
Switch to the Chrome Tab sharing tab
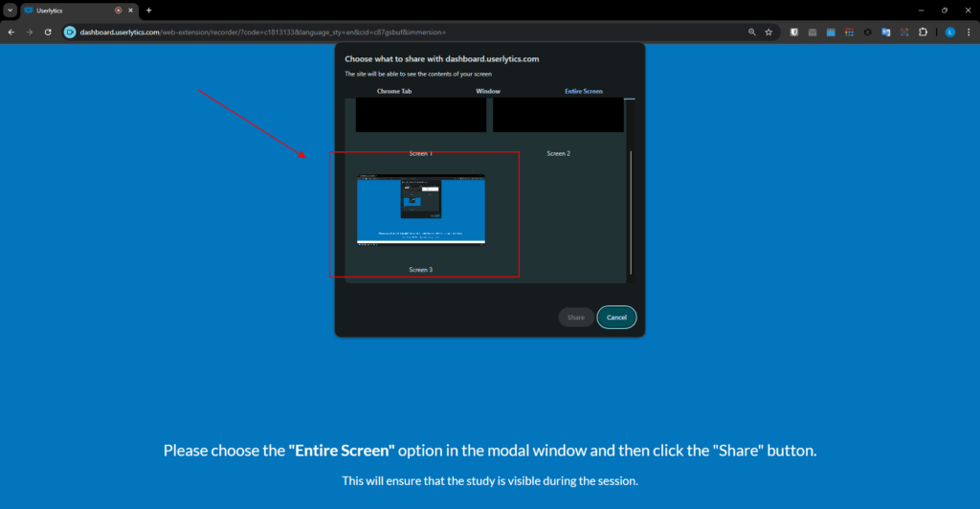394,91
